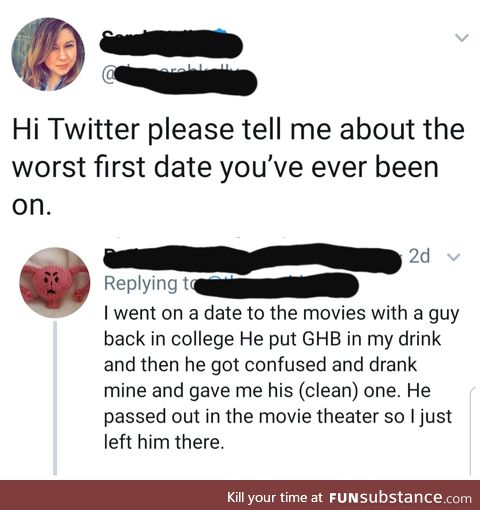Open the redacted mention after Replying to

[277, 285]
